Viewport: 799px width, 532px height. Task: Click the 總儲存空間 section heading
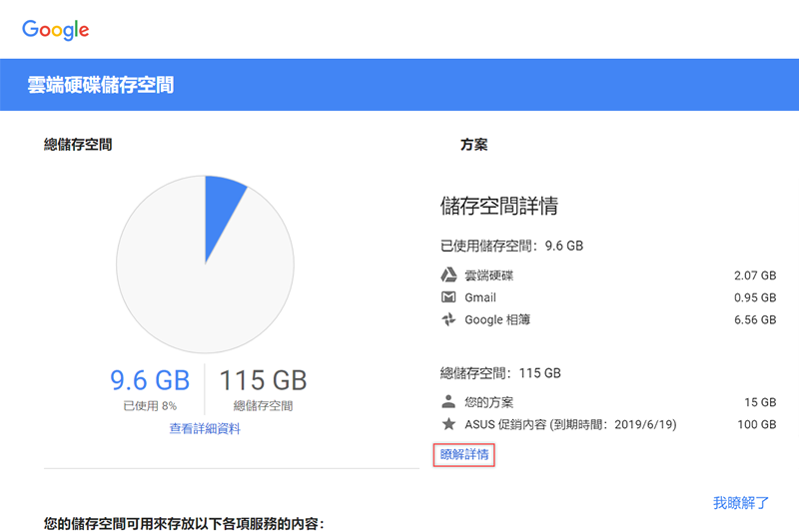[78, 145]
